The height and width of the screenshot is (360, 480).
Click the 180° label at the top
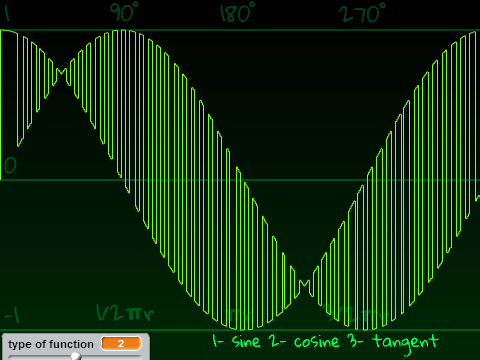click(237, 13)
